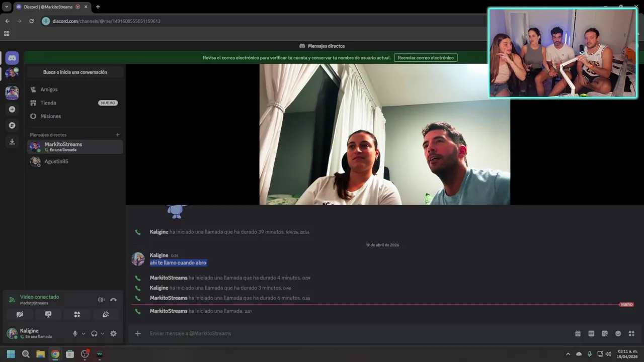Open the browser tab search dropdown
Image resolution: width=644 pixels, height=362 pixels.
pyautogui.click(x=7, y=7)
